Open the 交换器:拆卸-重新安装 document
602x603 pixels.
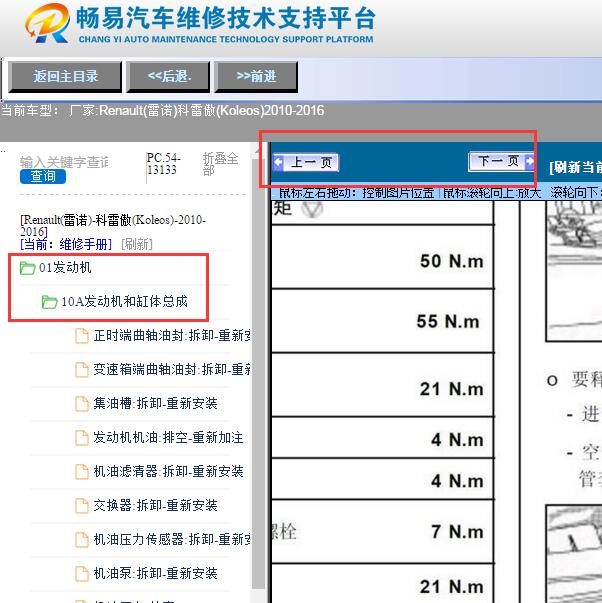(155, 505)
